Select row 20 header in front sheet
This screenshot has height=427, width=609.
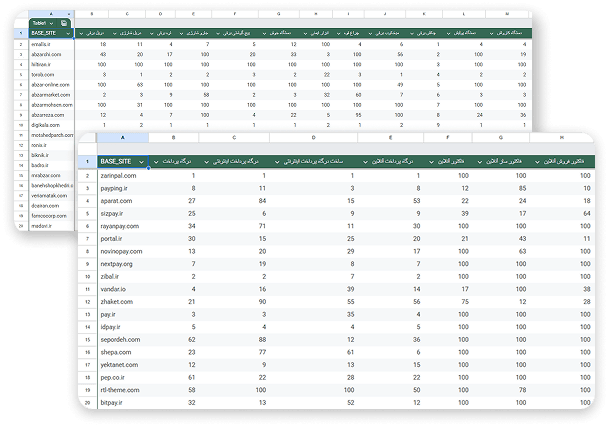click(x=87, y=403)
